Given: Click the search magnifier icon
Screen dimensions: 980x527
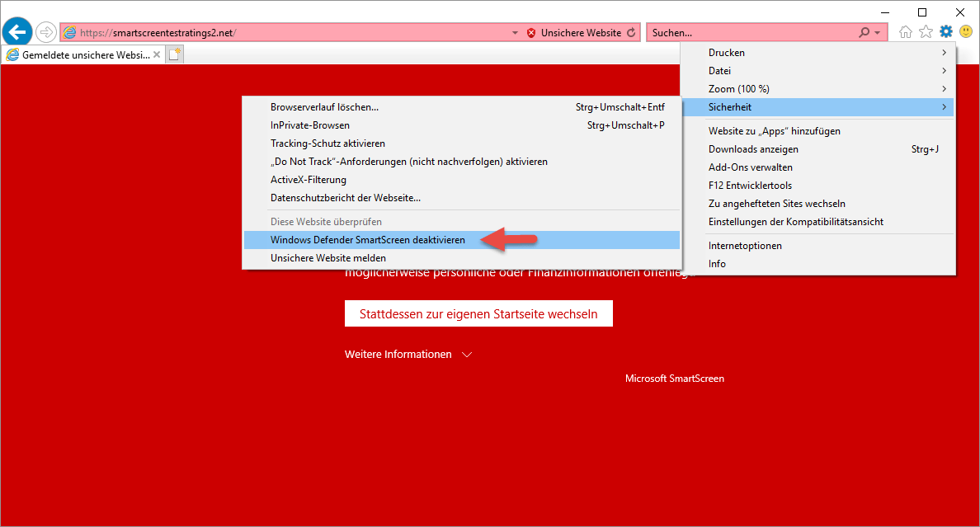Looking at the screenshot, I should click(x=864, y=33).
